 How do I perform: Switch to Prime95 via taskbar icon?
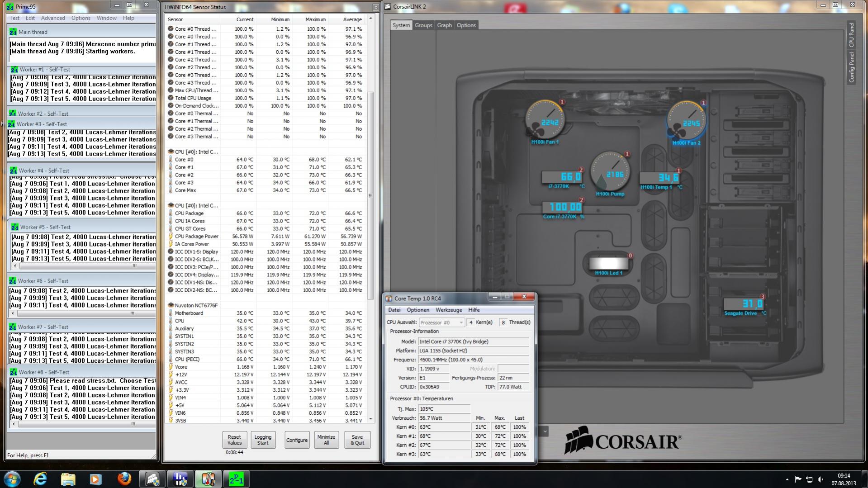pos(236,479)
